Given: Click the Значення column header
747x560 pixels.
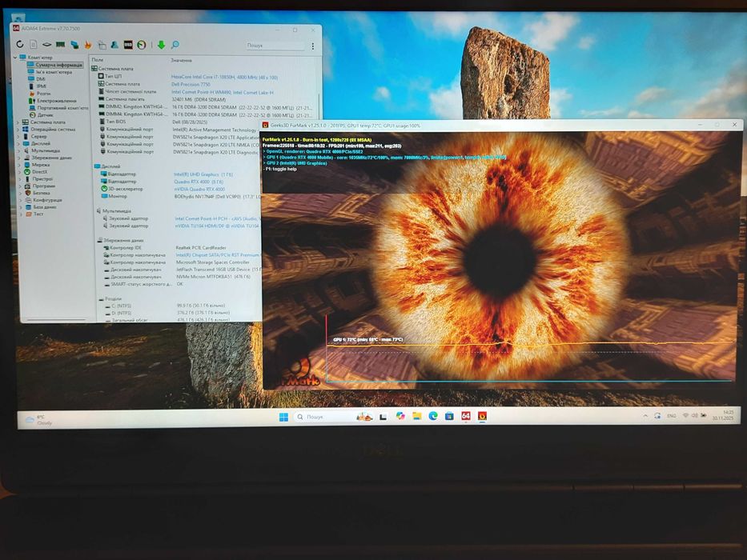Looking at the screenshot, I should [182, 61].
